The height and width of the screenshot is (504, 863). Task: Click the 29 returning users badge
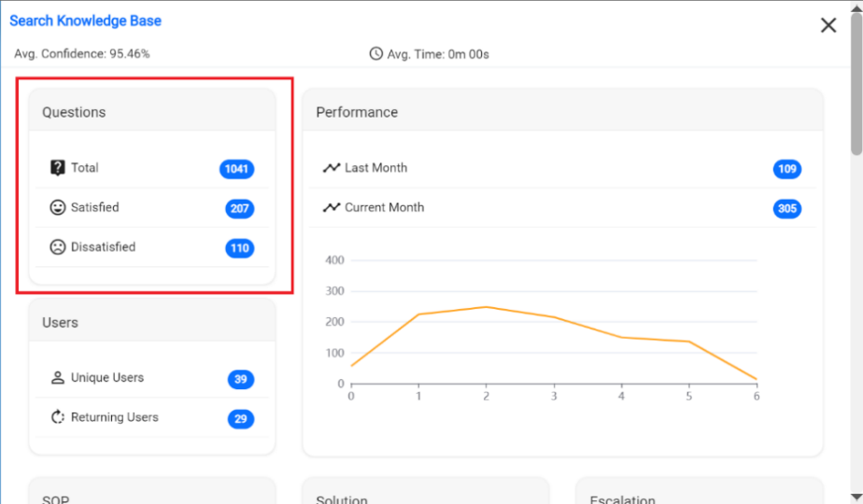[241, 419]
